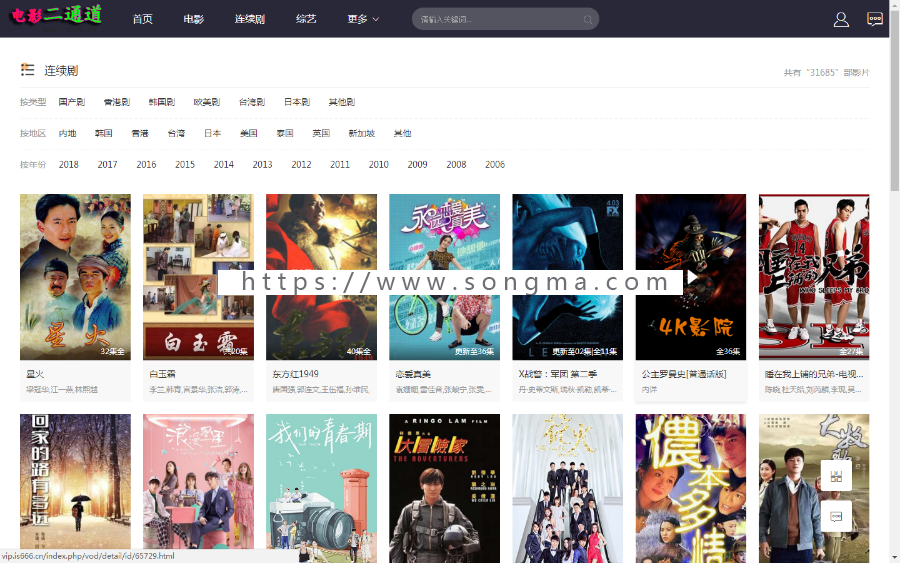Filter by year 2013

[x=262, y=164]
